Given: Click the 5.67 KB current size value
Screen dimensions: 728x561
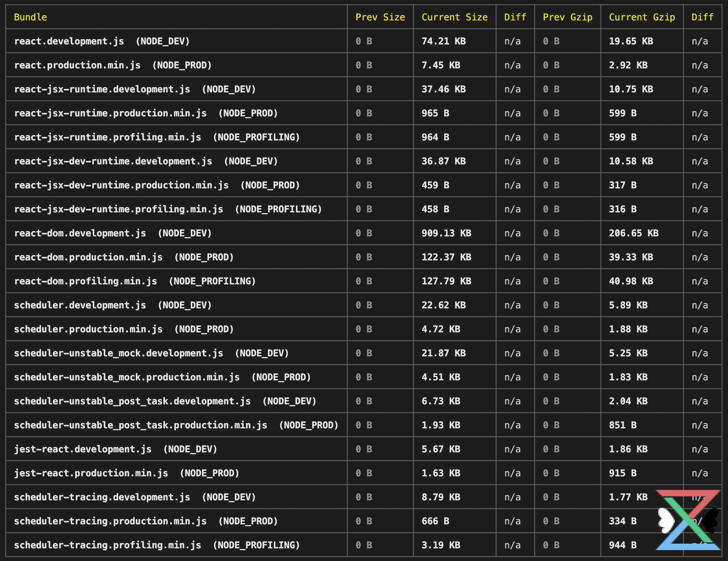Looking at the screenshot, I should 441,449.
